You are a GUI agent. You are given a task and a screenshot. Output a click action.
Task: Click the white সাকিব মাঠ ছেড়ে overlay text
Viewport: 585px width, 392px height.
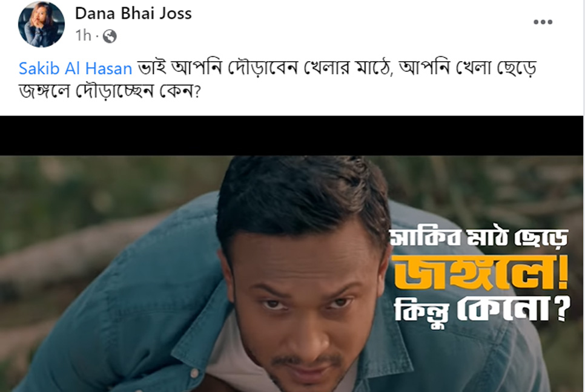point(479,238)
